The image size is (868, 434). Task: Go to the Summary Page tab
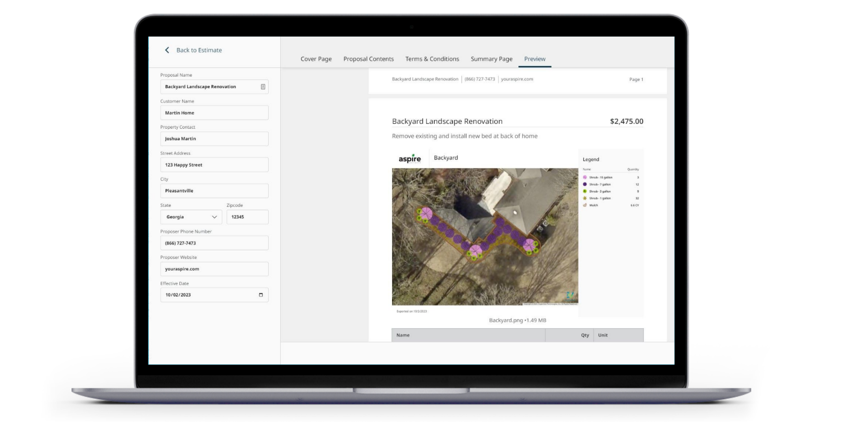(491, 59)
